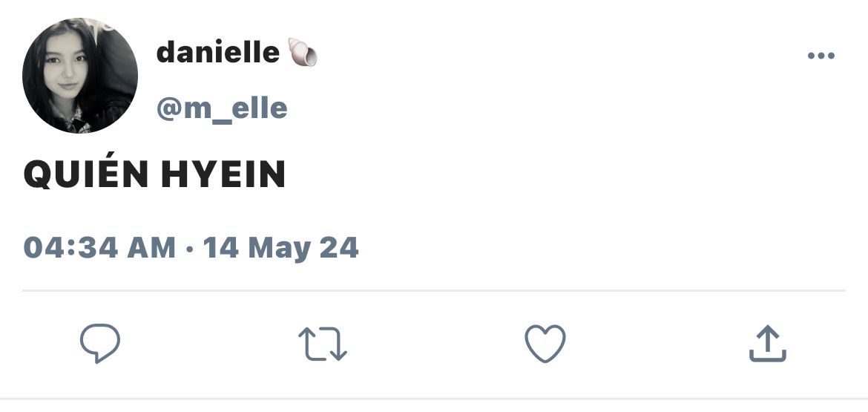Visit the @m_elle handle link
The height and width of the screenshot is (412, 868).
pyautogui.click(x=222, y=108)
